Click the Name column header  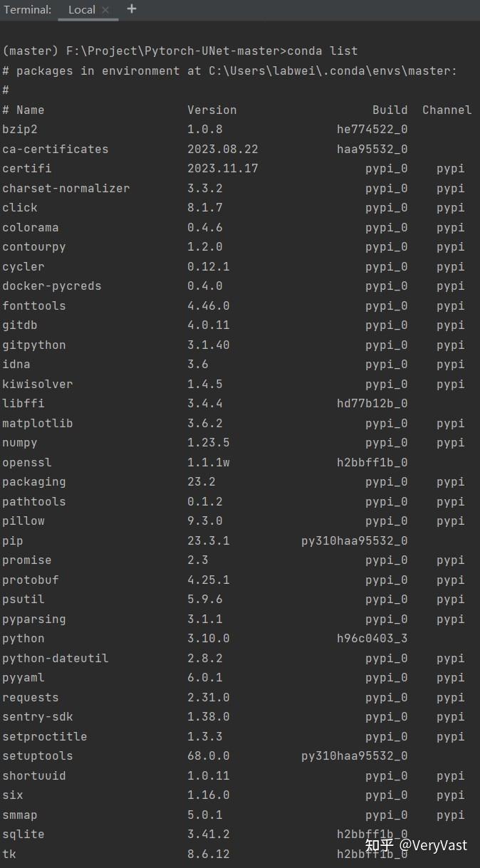click(31, 110)
